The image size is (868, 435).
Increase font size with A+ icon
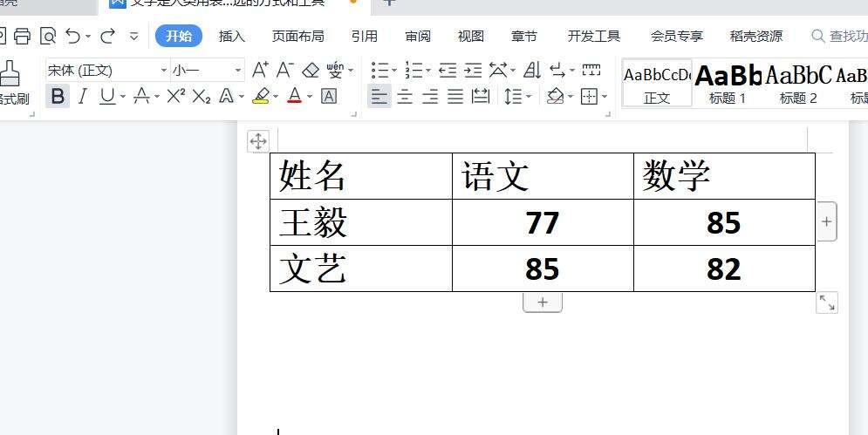click(x=260, y=71)
